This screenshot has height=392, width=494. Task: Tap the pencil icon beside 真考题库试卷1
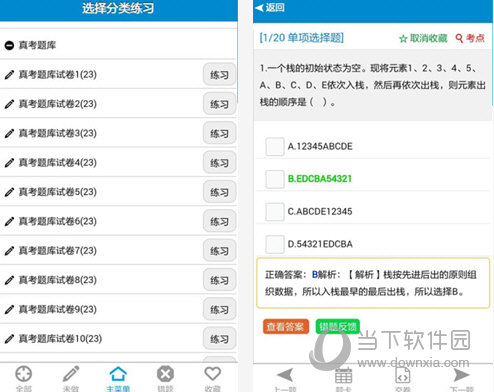[9, 74]
